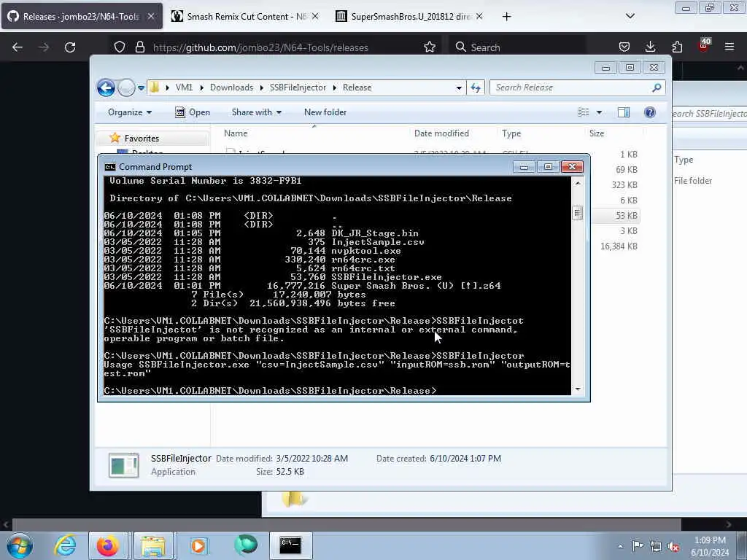Image resolution: width=747 pixels, height=560 pixels.
Task: Click the Command Prompt title icon
Action: tap(110, 167)
